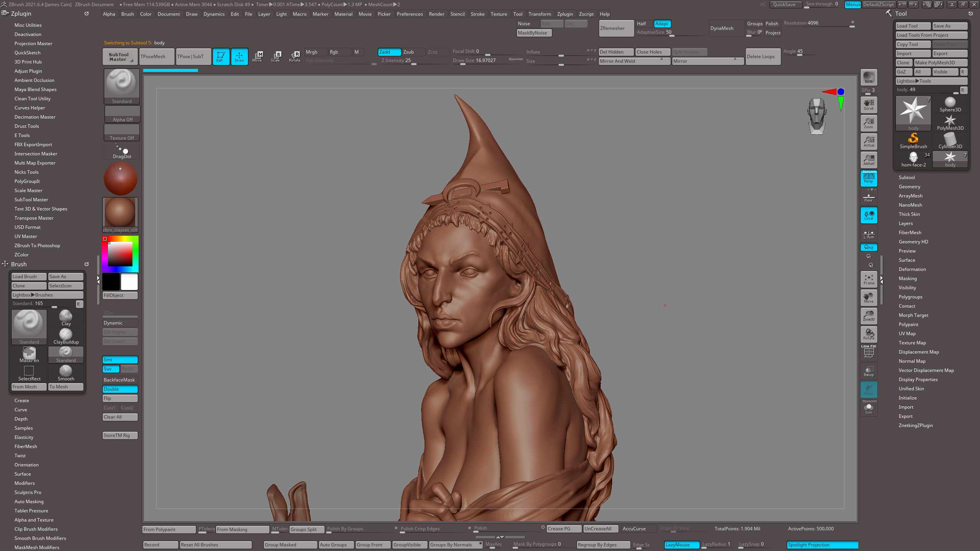Expand Decimation Master plugin
Image resolution: width=980 pixels, height=551 pixels.
pyautogui.click(x=35, y=117)
